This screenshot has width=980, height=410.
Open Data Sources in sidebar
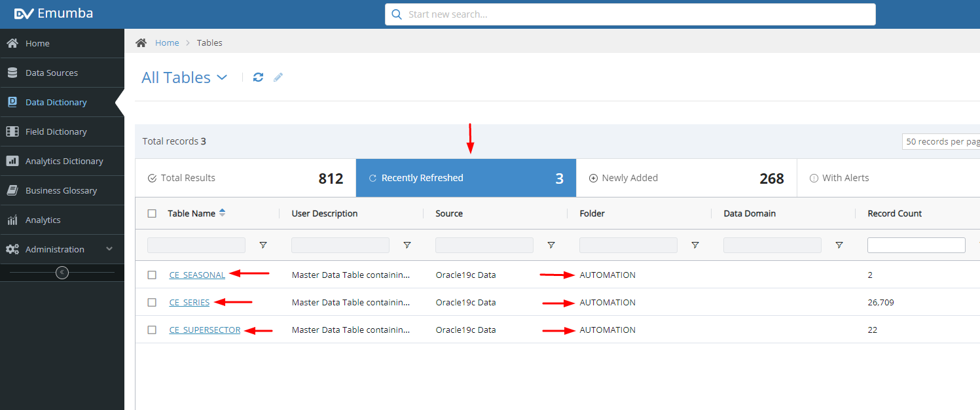62,73
